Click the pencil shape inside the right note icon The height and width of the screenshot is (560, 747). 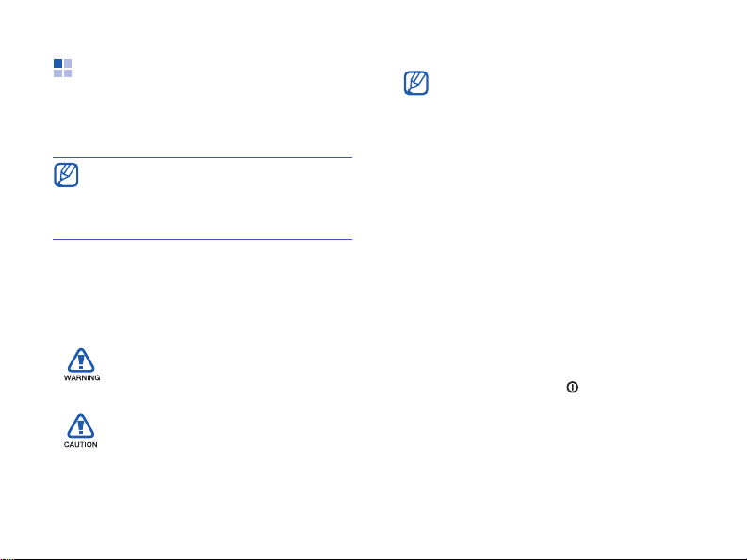417,82
